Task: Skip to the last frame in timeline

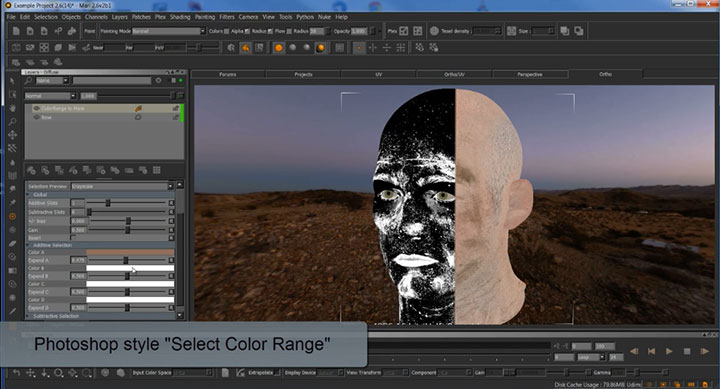Action: [x=705, y=351]
